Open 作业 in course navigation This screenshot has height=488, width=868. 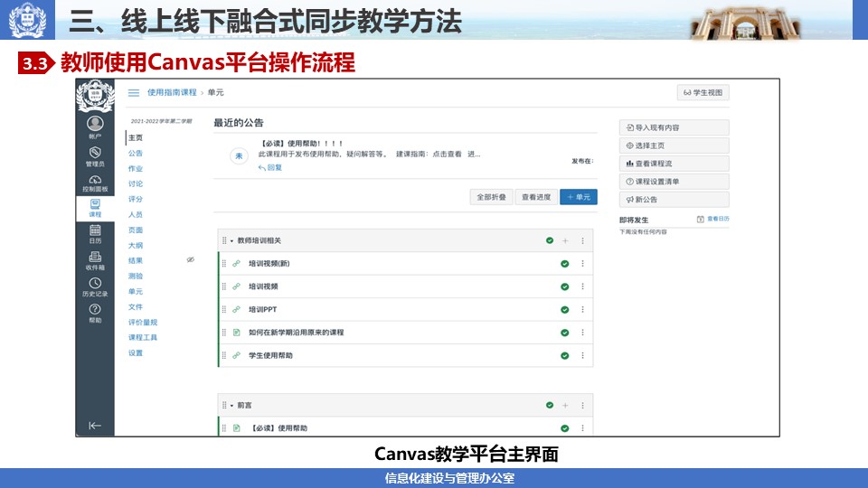tap(136, 169)
